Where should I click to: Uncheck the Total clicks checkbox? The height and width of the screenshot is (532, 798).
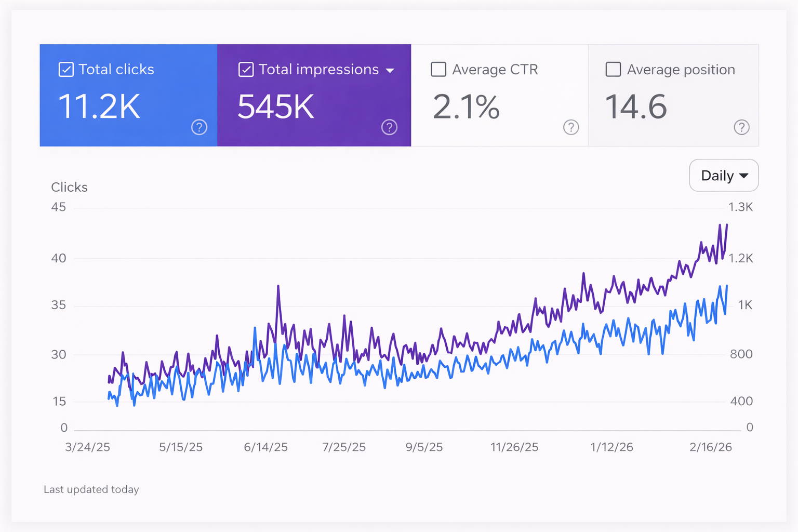66,70
